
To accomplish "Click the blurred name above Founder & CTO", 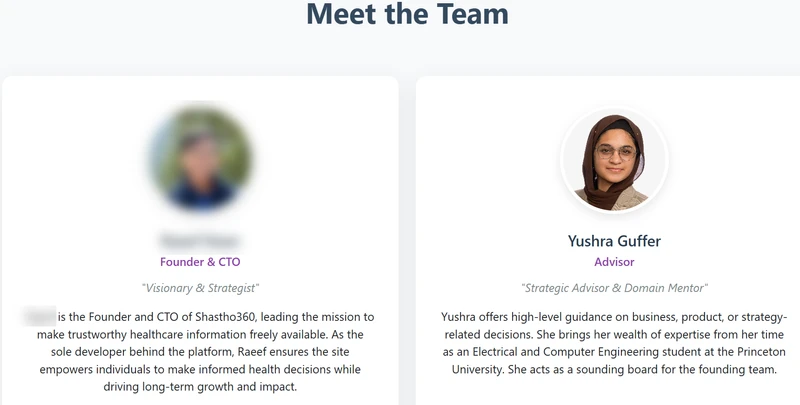I will point(200,241).
